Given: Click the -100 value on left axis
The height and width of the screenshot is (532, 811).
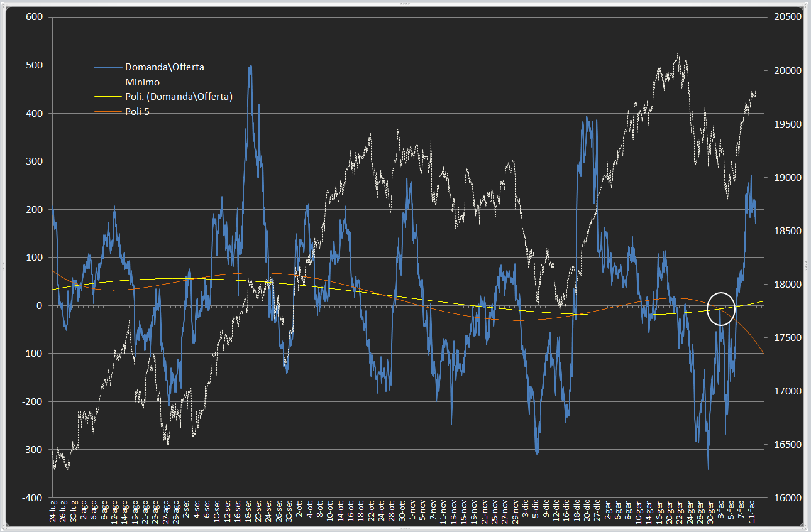Looking at the screenshot, I should pyautogui.click(x=32, y=354).
